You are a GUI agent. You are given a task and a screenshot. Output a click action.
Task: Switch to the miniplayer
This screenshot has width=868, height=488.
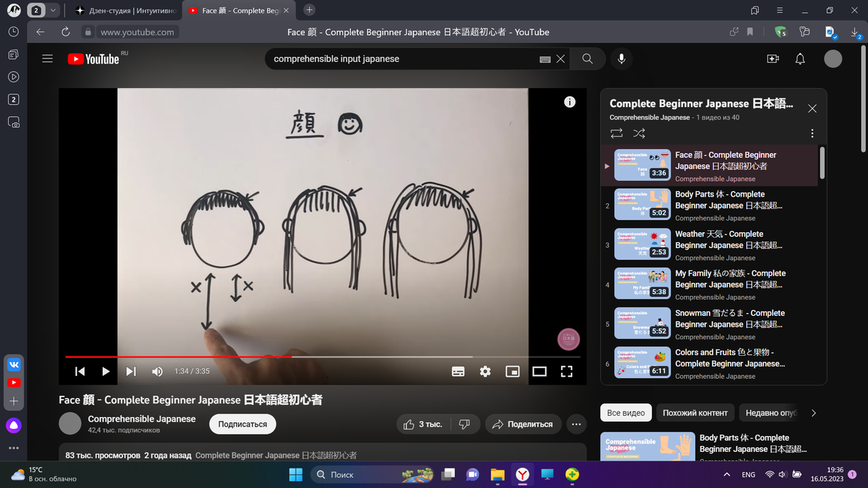pyautogui.click(x=512, y=372)
